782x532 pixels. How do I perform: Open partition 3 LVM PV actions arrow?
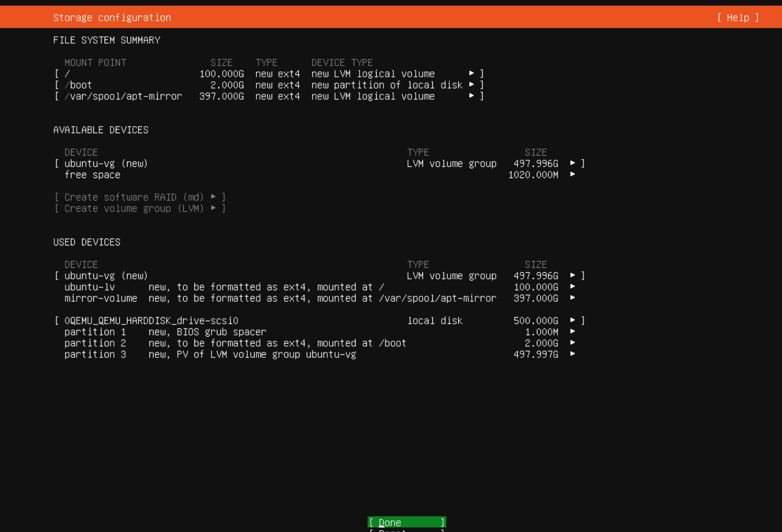click(572, 353)
